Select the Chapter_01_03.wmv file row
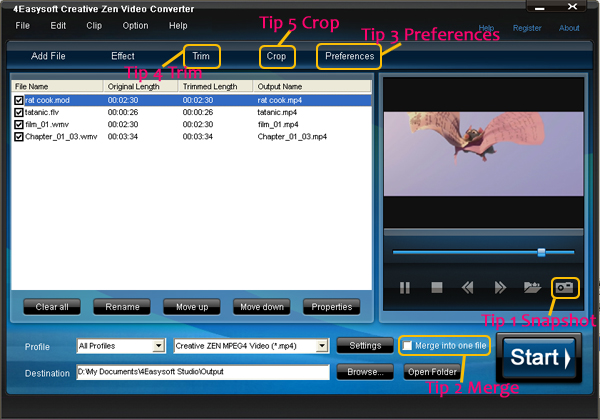The image size is (600, 420). tap(192, 137)
